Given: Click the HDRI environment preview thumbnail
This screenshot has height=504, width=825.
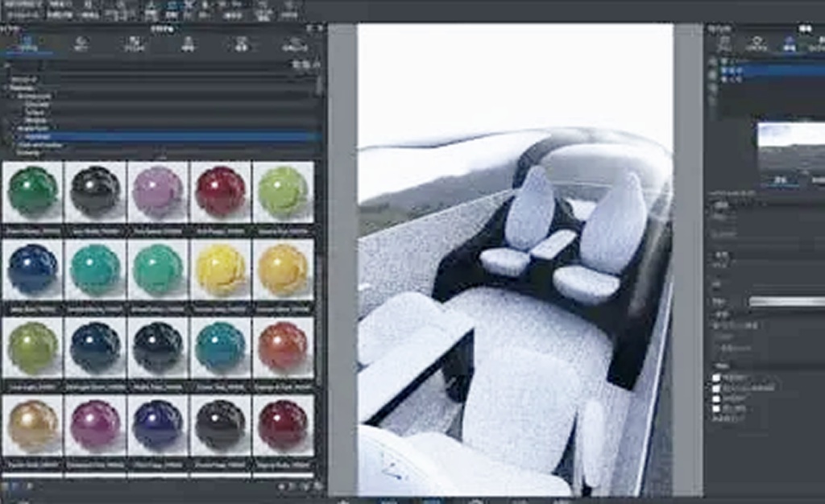Looking at the screenshot, I should click(791, 149).
